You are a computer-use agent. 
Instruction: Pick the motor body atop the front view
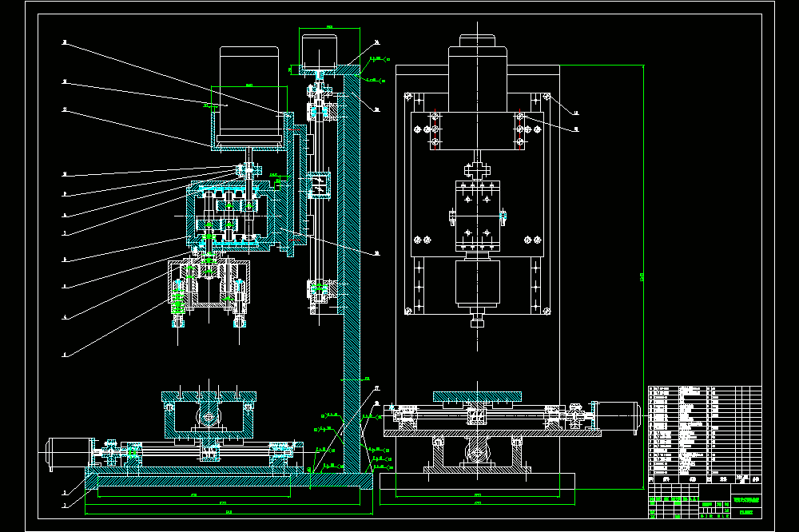pyautogui.click(x=478, y=79)
